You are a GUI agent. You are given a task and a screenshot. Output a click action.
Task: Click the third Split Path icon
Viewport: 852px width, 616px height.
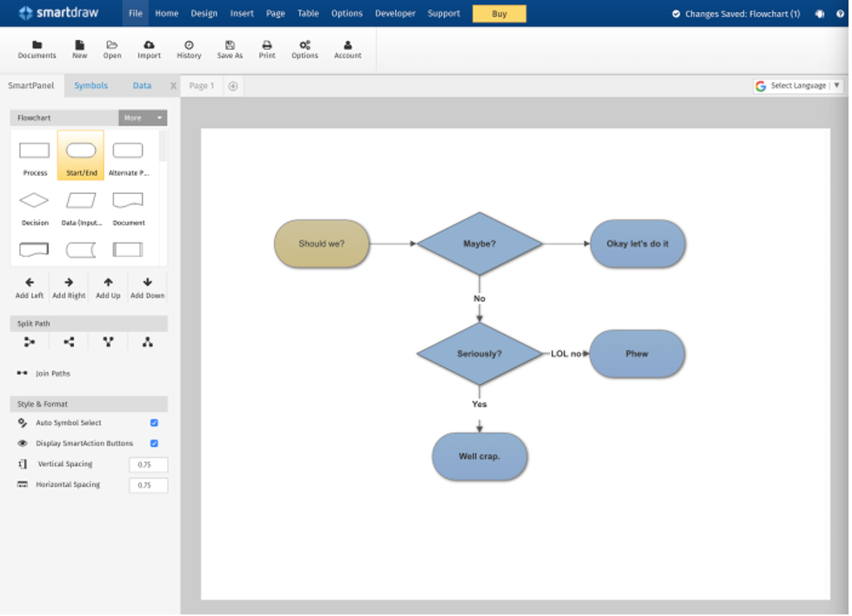[x=108, y=342]
